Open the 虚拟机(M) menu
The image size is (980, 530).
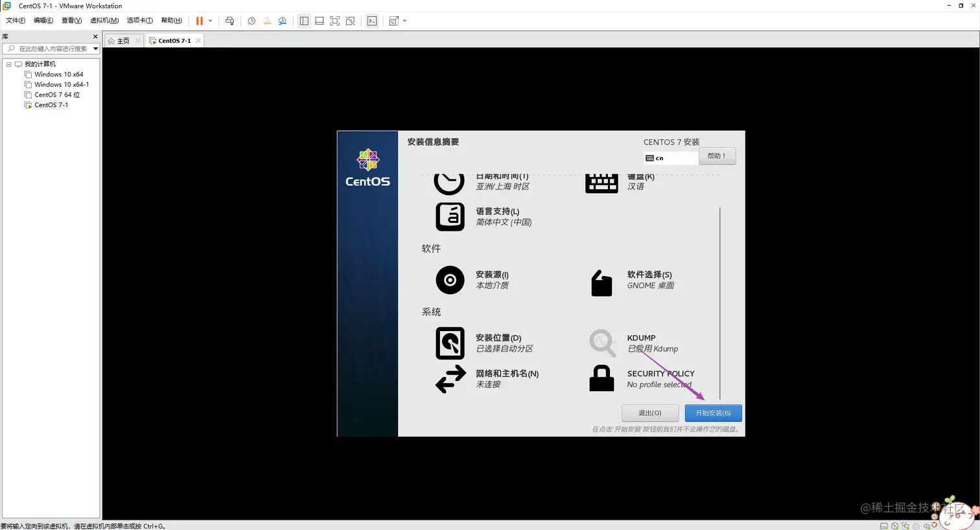(104, 21)
